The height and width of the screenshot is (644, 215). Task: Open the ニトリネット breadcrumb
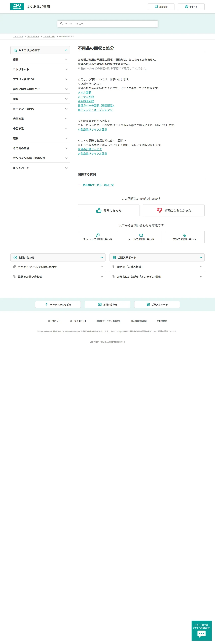(18, 36)
